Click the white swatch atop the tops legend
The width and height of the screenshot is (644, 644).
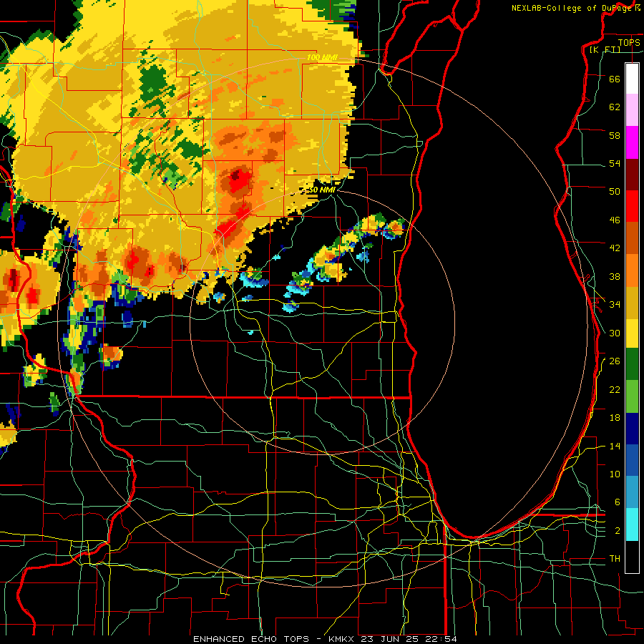(632, 79)
